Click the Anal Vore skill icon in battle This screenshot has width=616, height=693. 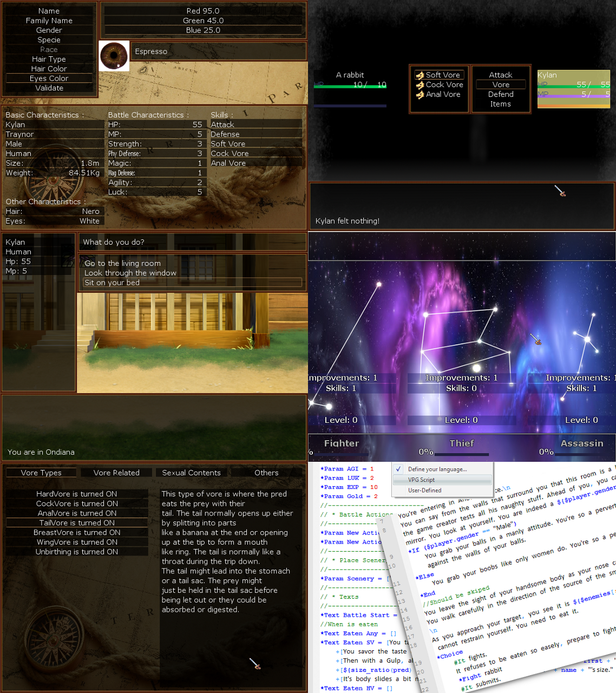pos(420,95)
